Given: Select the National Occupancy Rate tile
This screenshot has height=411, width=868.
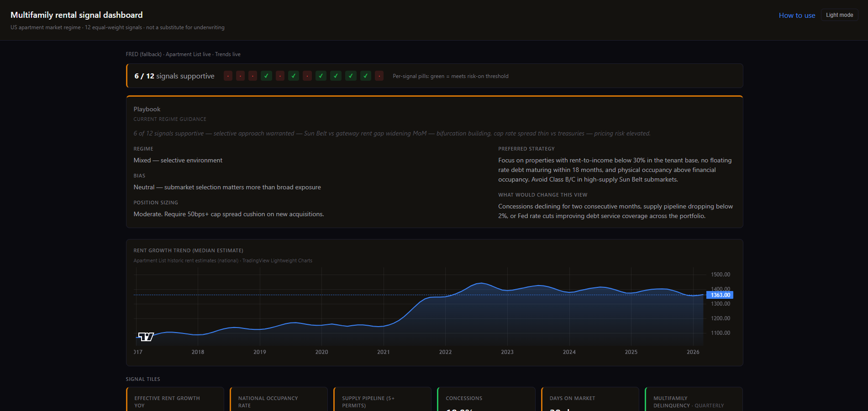Looking at the screenshot, I should [279, 401].
